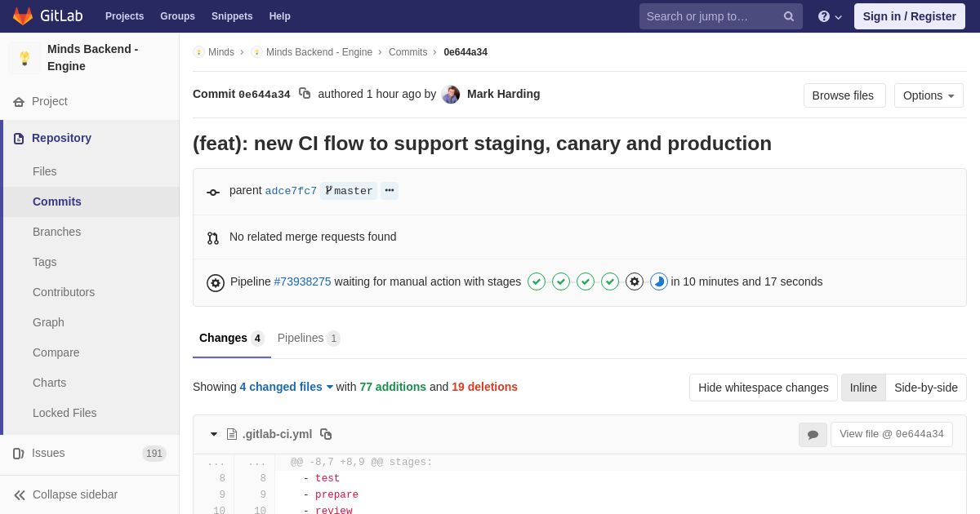Open Tags in repository sidebar

pos(91,262)
